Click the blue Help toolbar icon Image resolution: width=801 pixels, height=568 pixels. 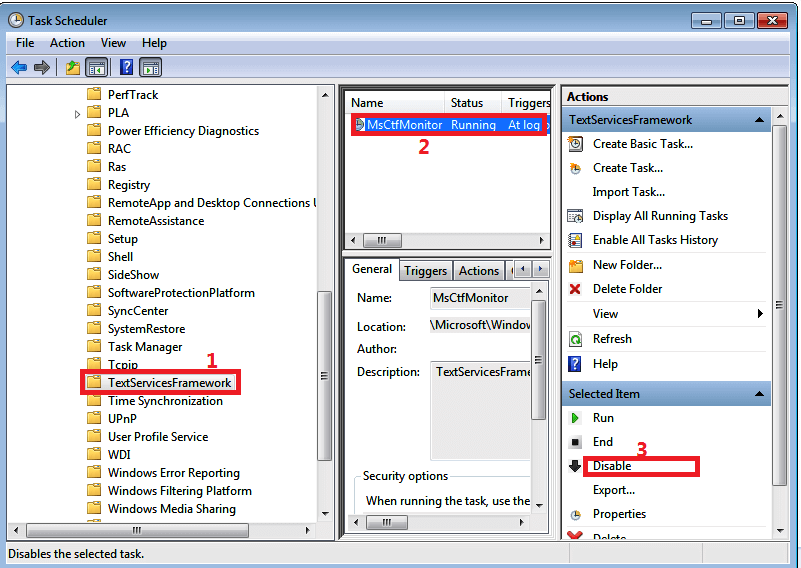[x=126, y=67]
